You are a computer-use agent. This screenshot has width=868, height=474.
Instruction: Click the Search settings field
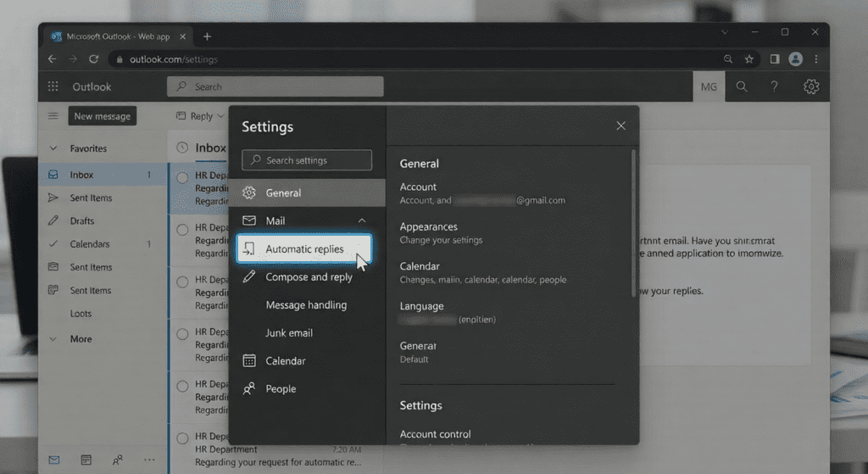(x=307, y=160)
